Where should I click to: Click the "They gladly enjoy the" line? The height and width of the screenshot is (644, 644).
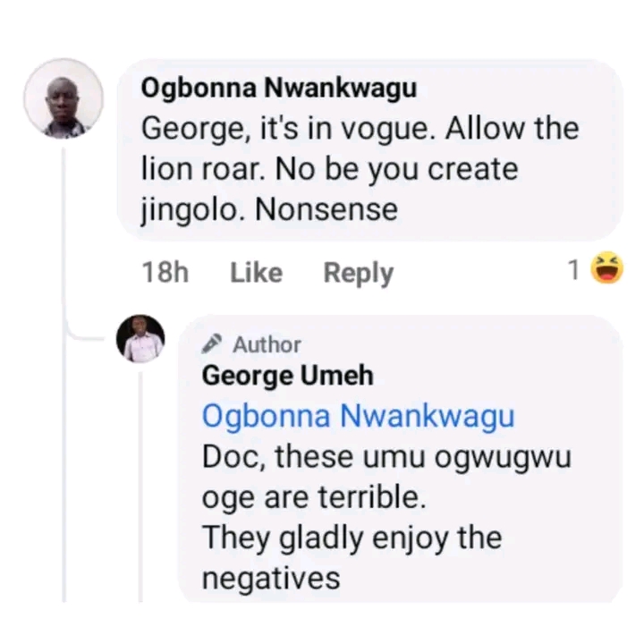click(x=352, y=538)
